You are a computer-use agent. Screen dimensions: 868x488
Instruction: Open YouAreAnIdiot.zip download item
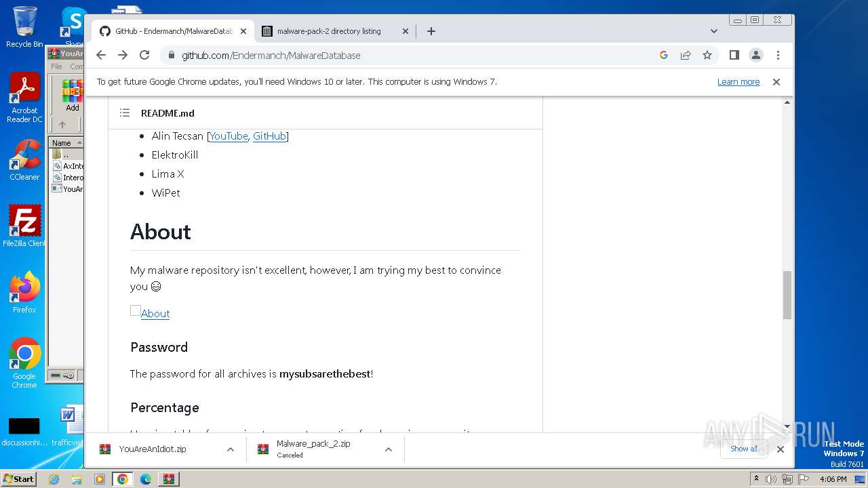coord(153,449)
